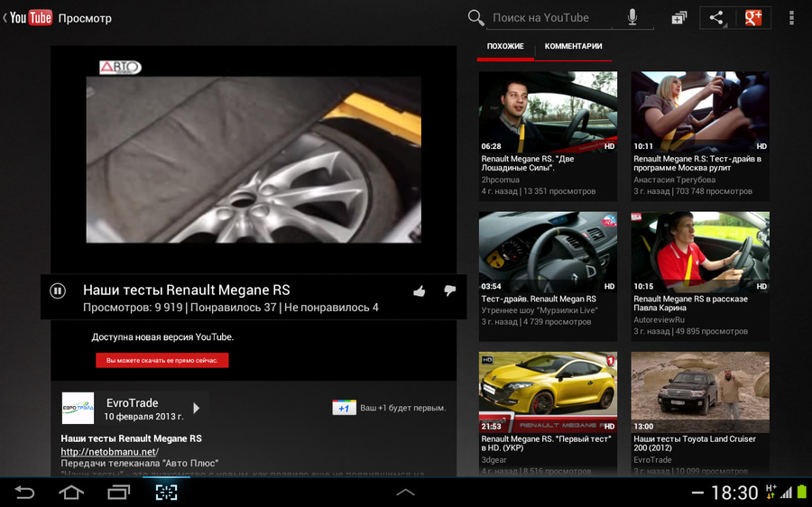Expand the bottom tray with up chevron

click(x=405, y=493)
